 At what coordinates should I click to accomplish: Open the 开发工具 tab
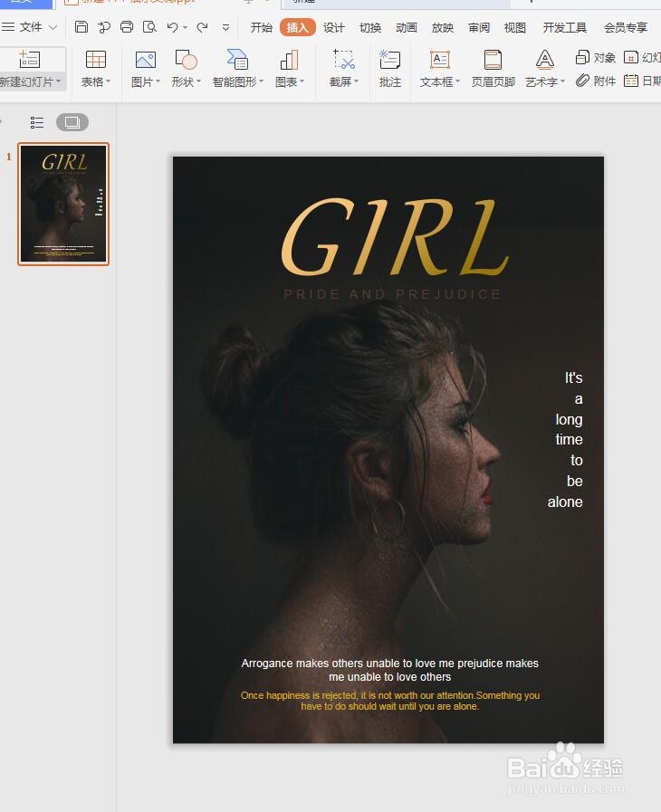(x=565, y=27)
